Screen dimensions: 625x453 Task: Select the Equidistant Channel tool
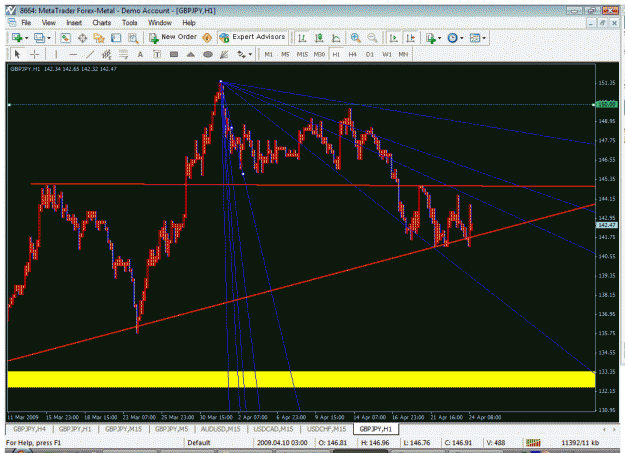tap(106, 54)
